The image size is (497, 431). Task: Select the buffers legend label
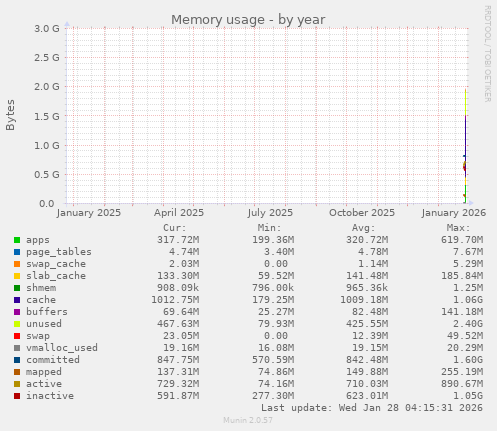tap(47, 312)
